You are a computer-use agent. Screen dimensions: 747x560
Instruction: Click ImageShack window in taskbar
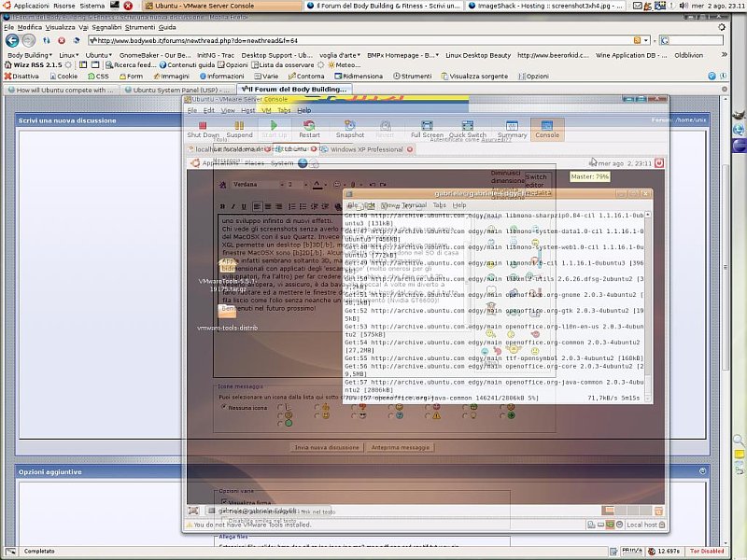545,6
